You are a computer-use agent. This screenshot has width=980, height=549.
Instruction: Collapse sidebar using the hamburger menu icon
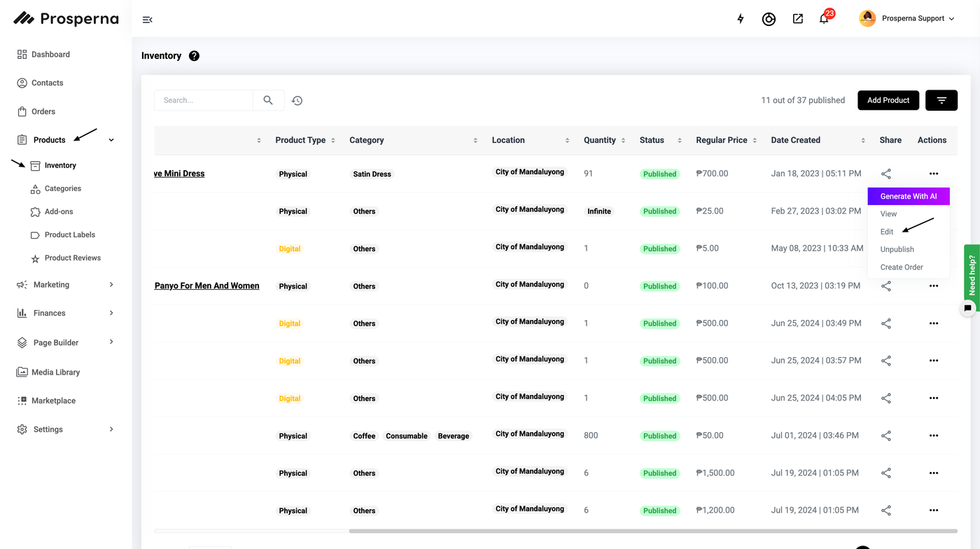tap(147, 20)
